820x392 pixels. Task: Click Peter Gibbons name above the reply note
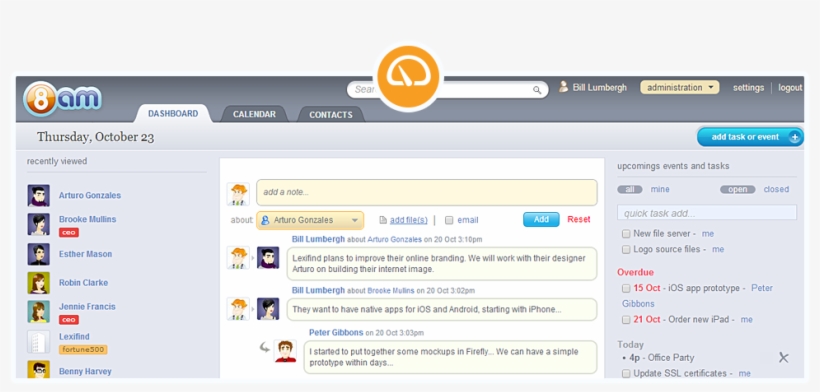[336, 332]
